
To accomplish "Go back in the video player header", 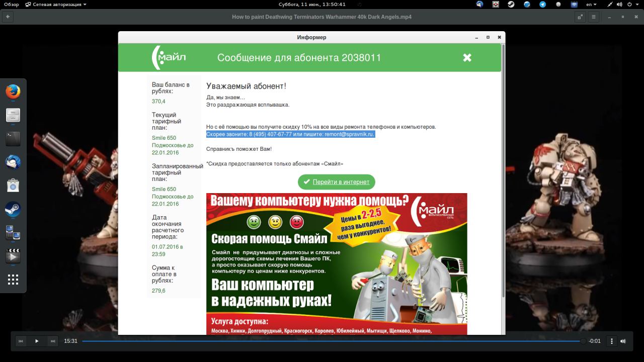I will click(8, 17).
